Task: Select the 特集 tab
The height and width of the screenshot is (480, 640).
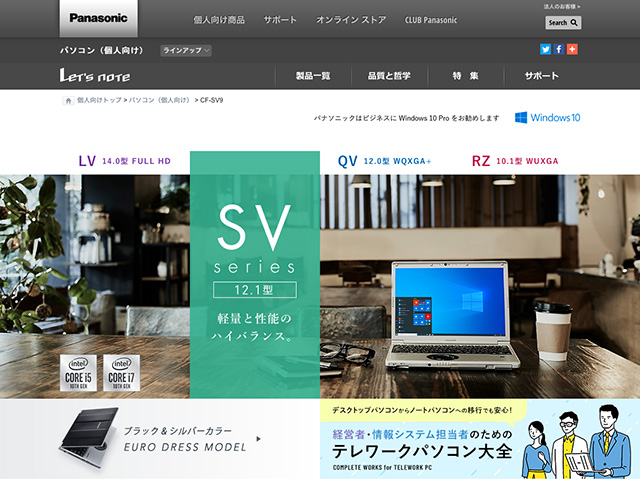Action: [x=465, y=76]
